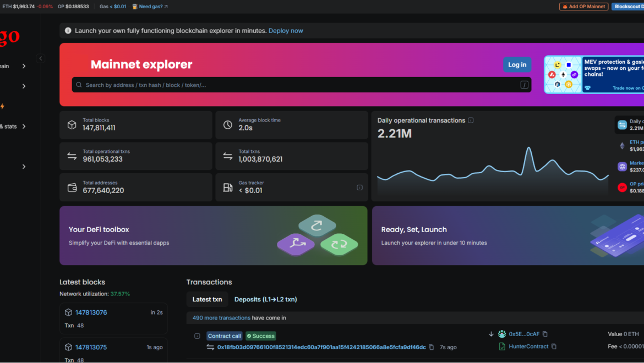This screenshot has width=644, height=363.
Task: Click the Average block time clock icon
Action: [227, 125]
